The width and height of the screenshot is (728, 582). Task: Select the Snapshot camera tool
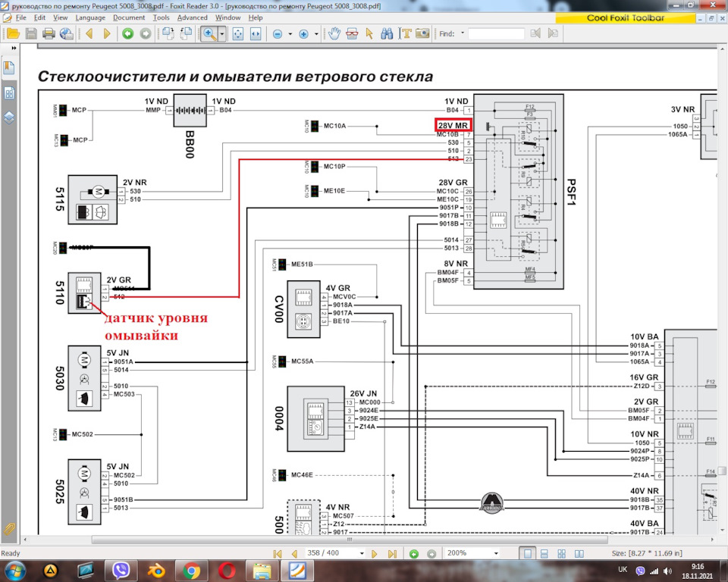[x=422, y=33]
